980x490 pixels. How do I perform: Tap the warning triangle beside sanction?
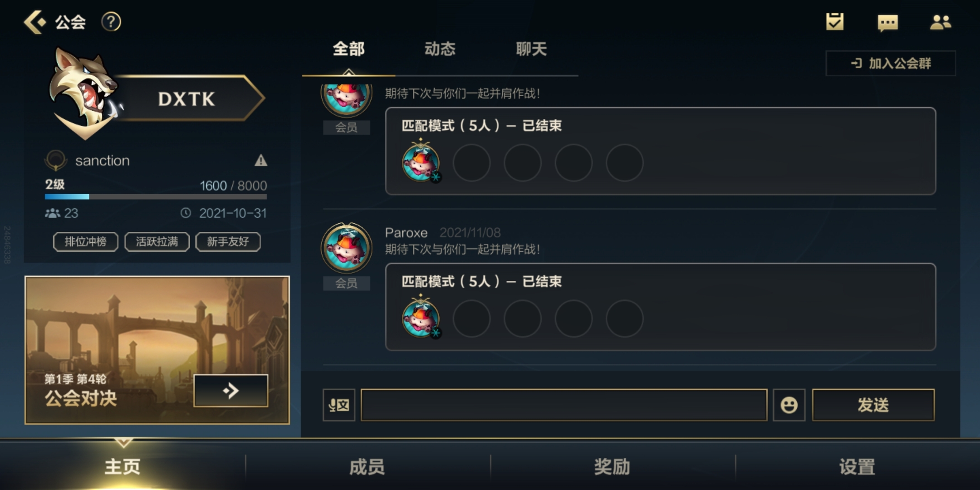260,160
